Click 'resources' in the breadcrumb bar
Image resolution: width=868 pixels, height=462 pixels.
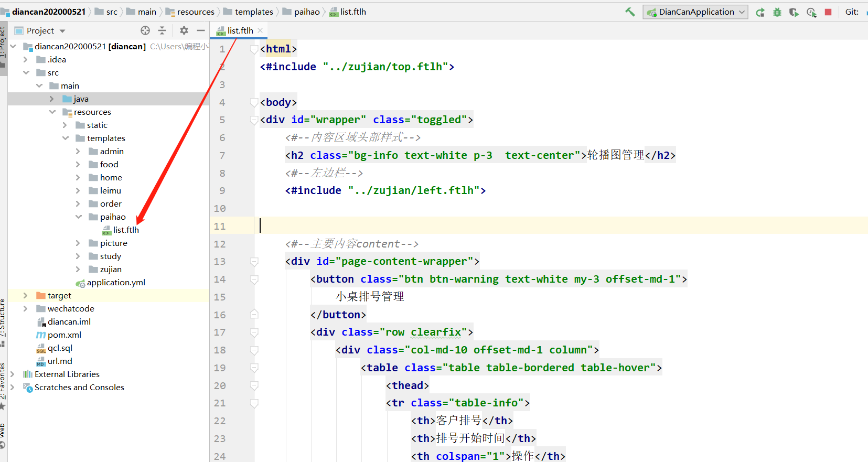(196, 12)
